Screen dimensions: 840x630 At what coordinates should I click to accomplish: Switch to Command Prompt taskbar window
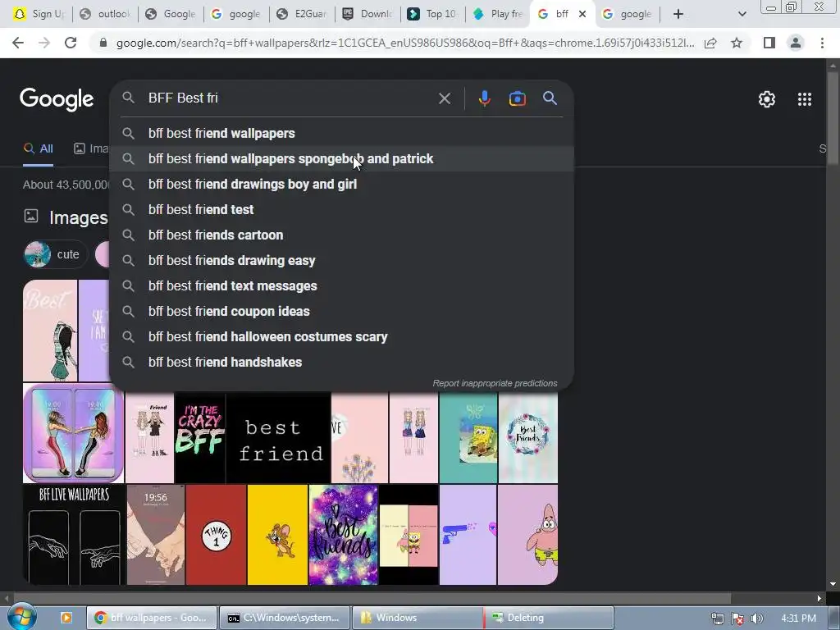click(285, 618)
